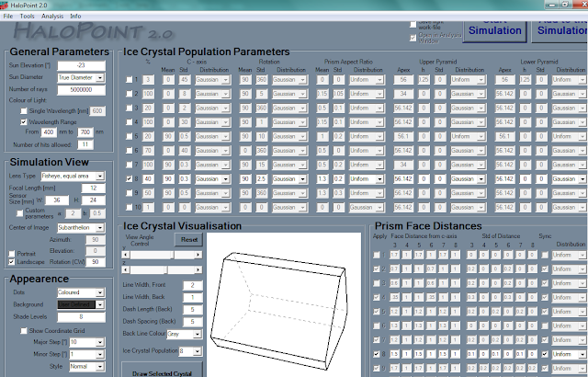Open the File menu
Screen dimensions: 588x377
[8, 17]
